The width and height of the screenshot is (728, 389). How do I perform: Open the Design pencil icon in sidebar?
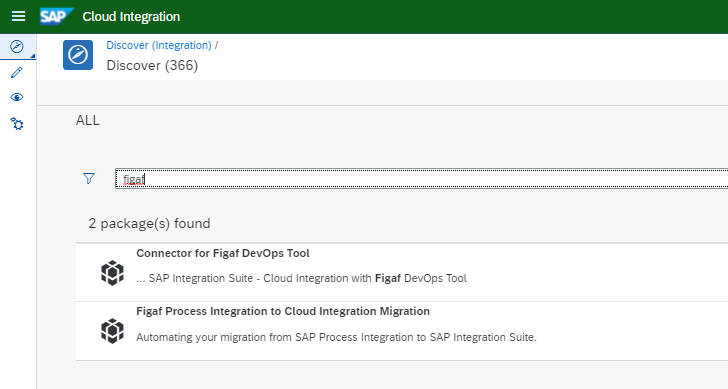[17, 72]
